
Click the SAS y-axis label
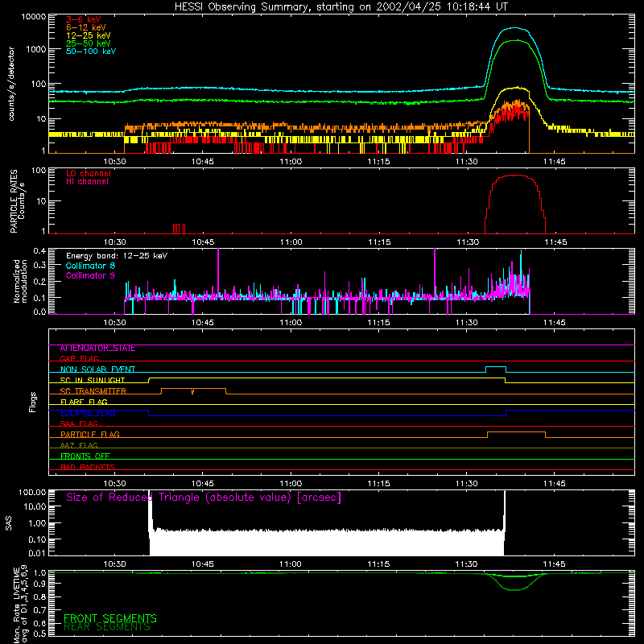click(x=9, y=523)
